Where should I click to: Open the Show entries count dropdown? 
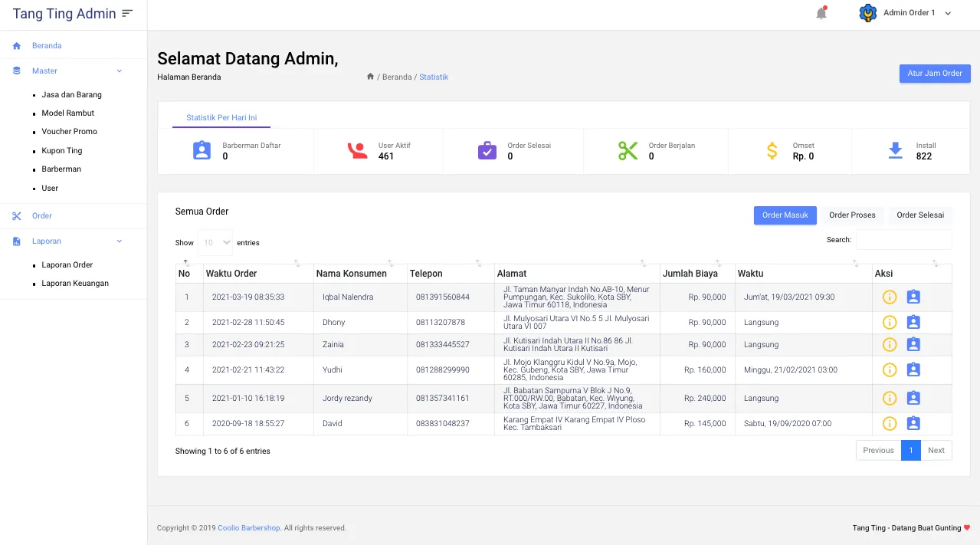(x=215, y=243)
